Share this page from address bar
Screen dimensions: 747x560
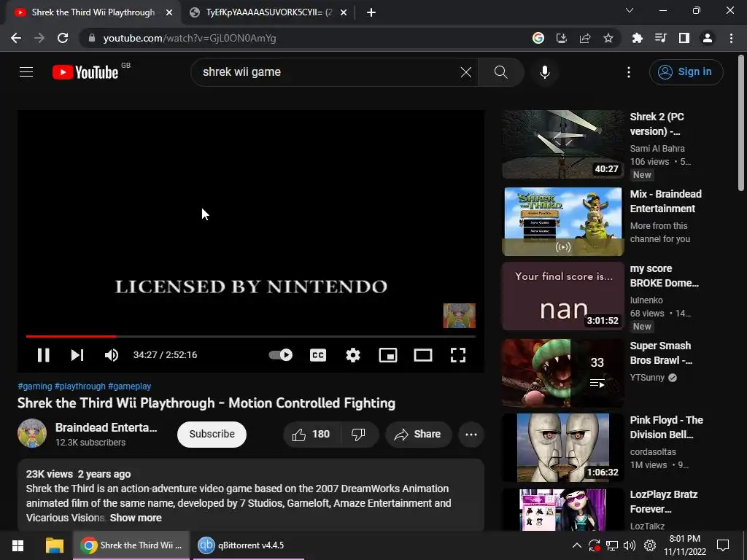pos(585,38)
